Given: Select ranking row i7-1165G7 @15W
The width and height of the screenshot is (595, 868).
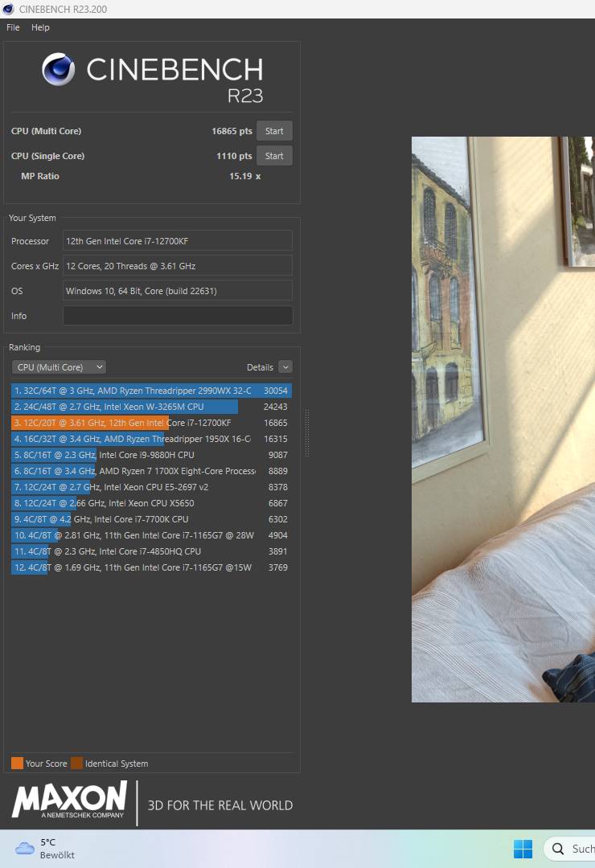Looking at the screenshot, I should click(151, 567).
